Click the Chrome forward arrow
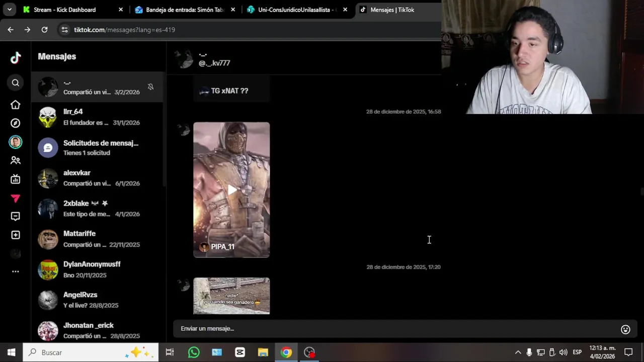 tap(27, 30)
